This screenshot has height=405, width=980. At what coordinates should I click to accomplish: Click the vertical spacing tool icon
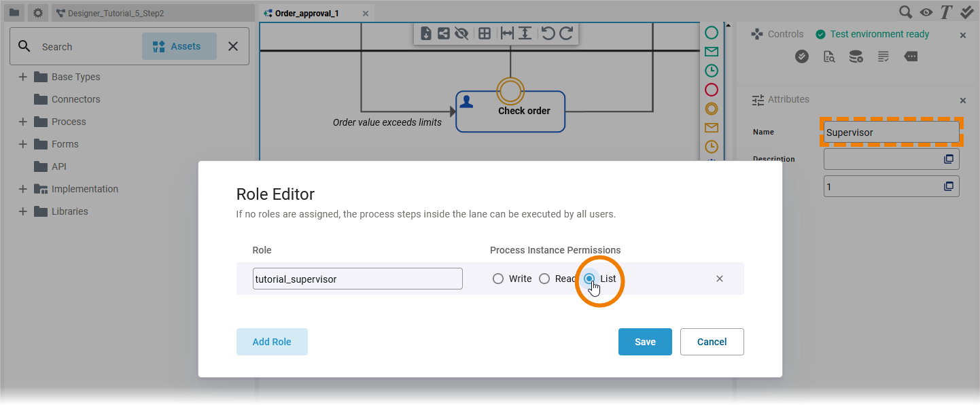(x=525, y=33)
